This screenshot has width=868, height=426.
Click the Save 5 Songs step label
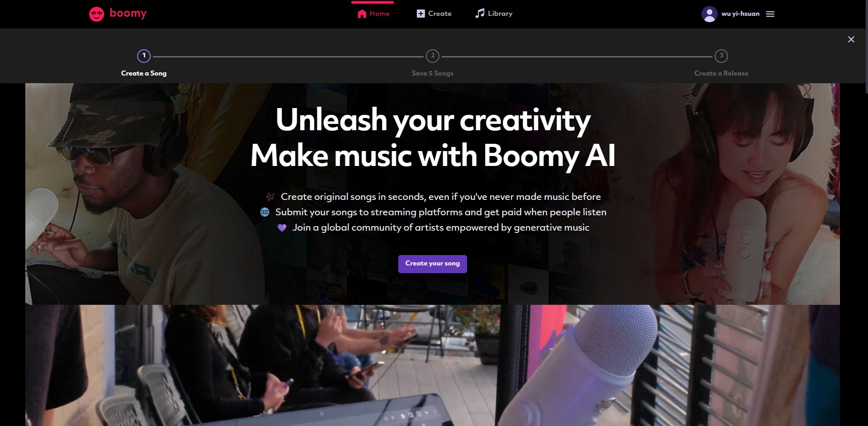pyautogui.click(x=433, y=73)
